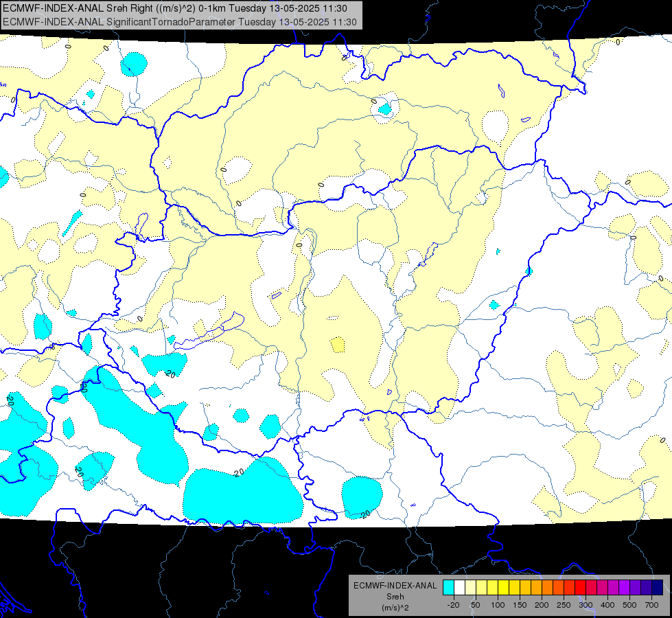This screenshot has height=618, width=672.
Task: Click the 400 legend value
Action: coord(607,605)
